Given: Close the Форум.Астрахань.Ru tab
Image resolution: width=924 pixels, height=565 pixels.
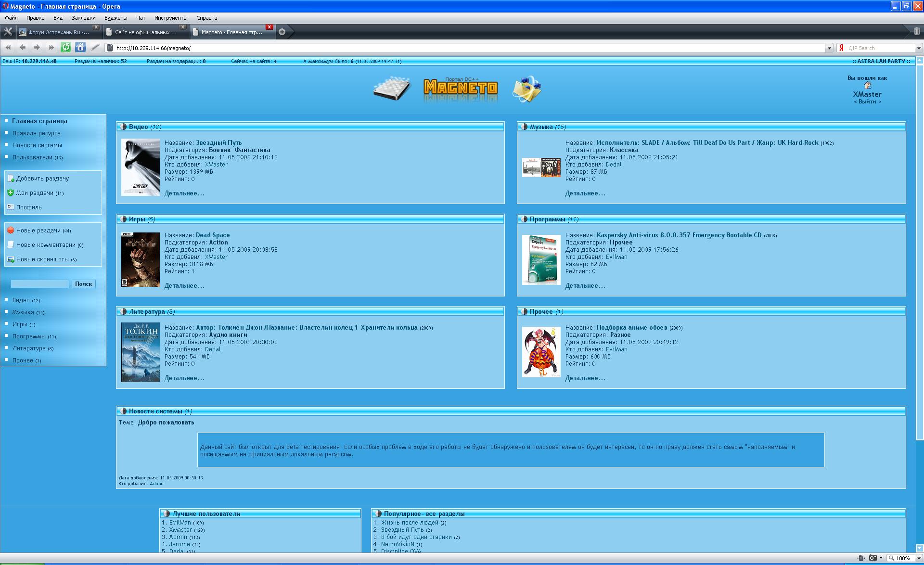Looking at the screenshot, I should point(96,27).
